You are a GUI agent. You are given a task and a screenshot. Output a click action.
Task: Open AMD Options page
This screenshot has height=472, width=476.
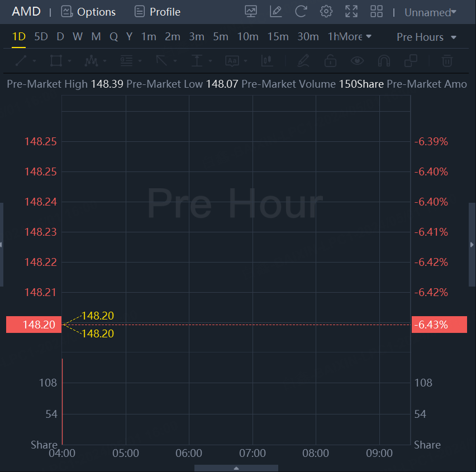point(88,12)
